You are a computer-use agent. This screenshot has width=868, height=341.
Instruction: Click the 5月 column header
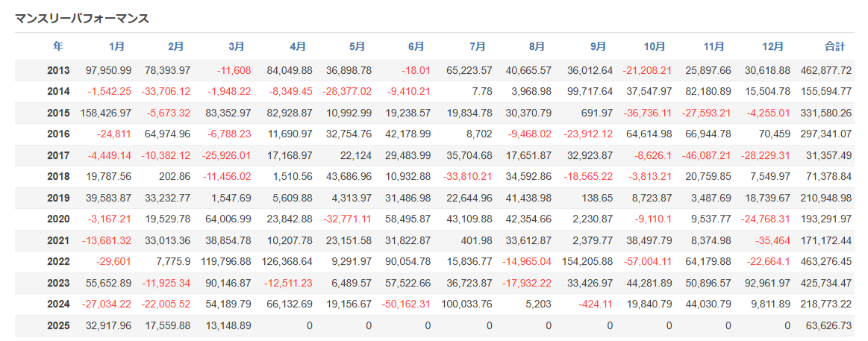click(x=357, y=46)
